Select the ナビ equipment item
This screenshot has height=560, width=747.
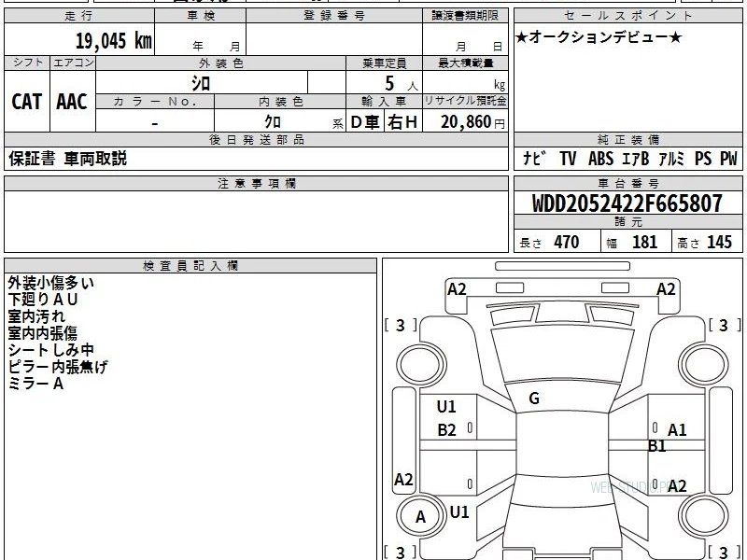[x=534, y=158]
